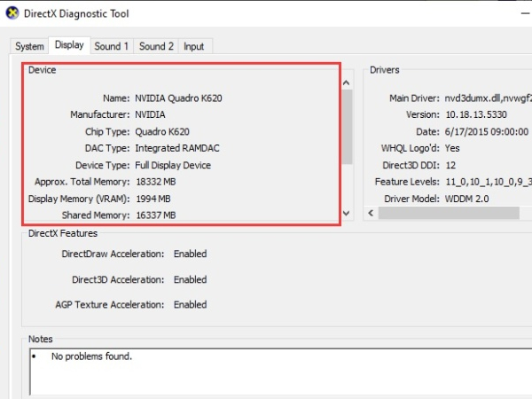Select the Display tab
532x399 pixels.
(x=69, y=45)
